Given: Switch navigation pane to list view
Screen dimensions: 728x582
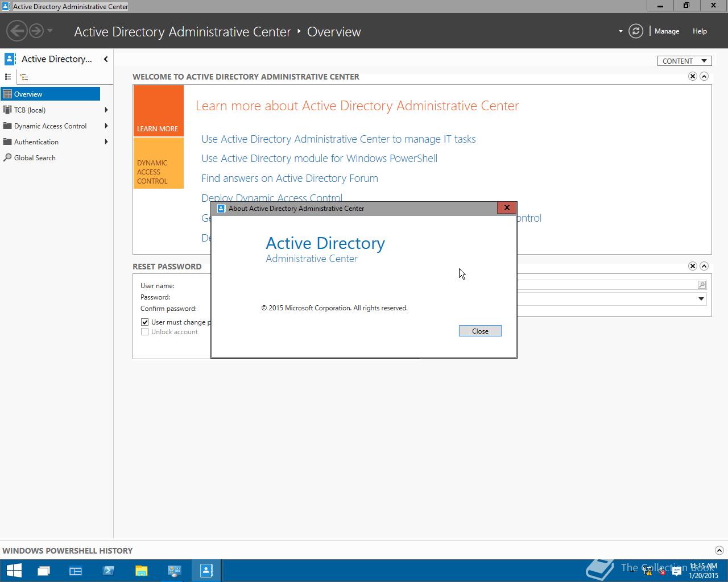Looking at the screenshot, I should click(8, 77).
